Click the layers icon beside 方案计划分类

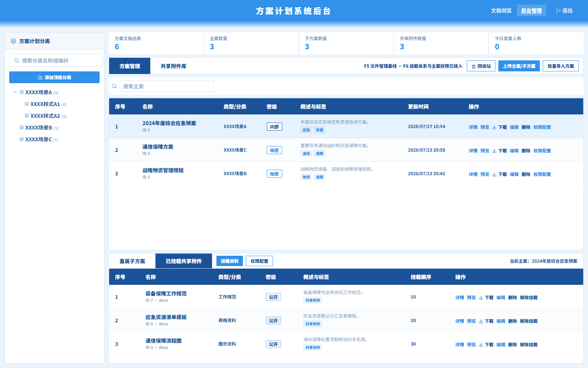click(13, 41)
